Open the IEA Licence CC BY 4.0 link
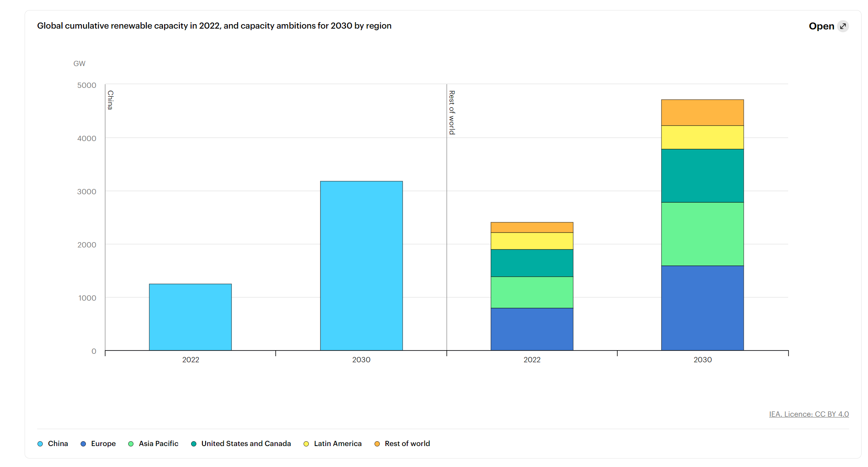868x467 pixels. [809, 414]
